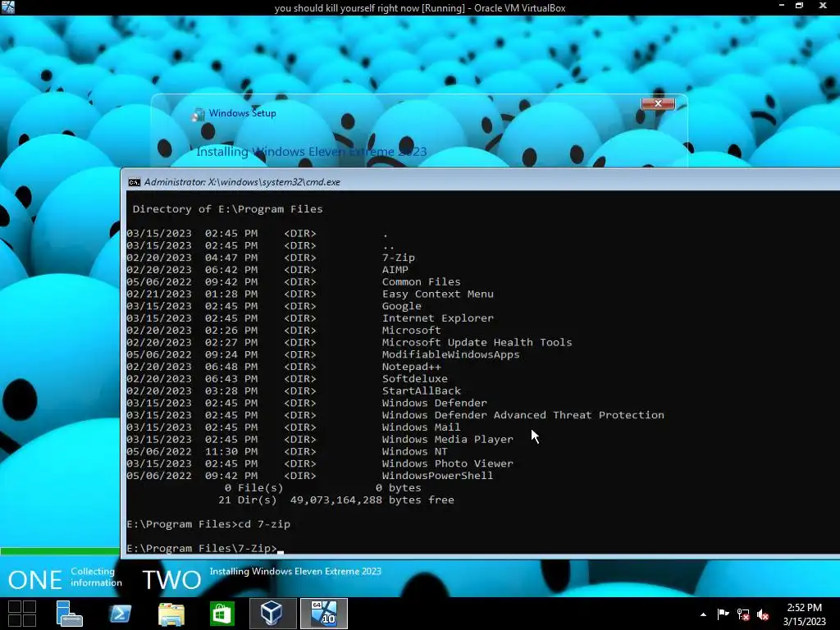Click the Windows Mail directory entry
Screen dimensions: 840x630
coord(421,427)
